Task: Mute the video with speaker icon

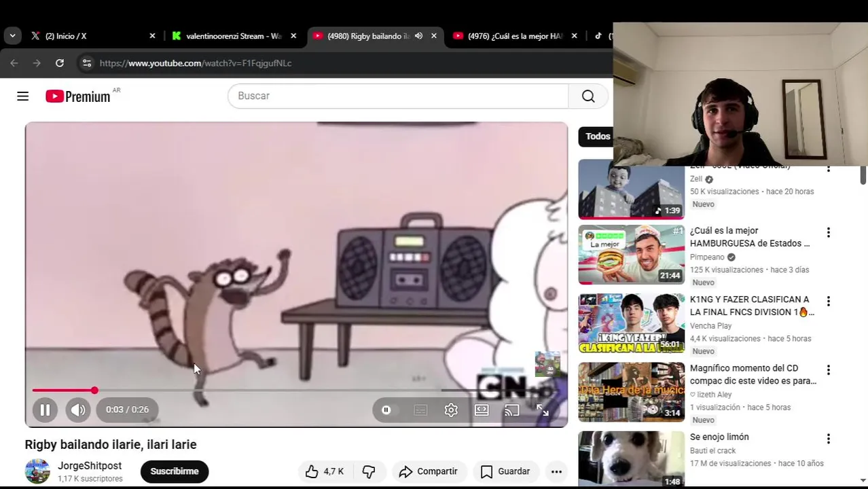Action: click(78, 410)
